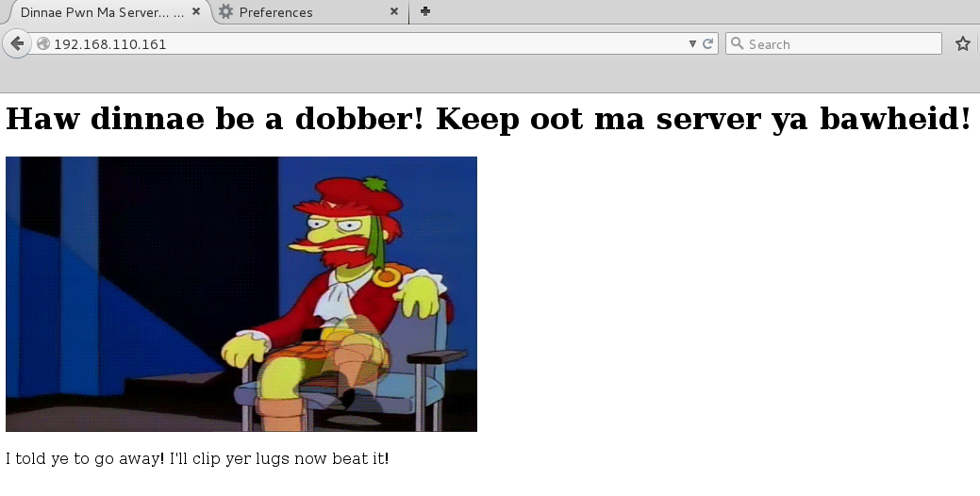This screenshot has height=496, width=980.
Task: Click the 'Haw dinnae be a dobber' heading
Action: click(x=488, y=119)
